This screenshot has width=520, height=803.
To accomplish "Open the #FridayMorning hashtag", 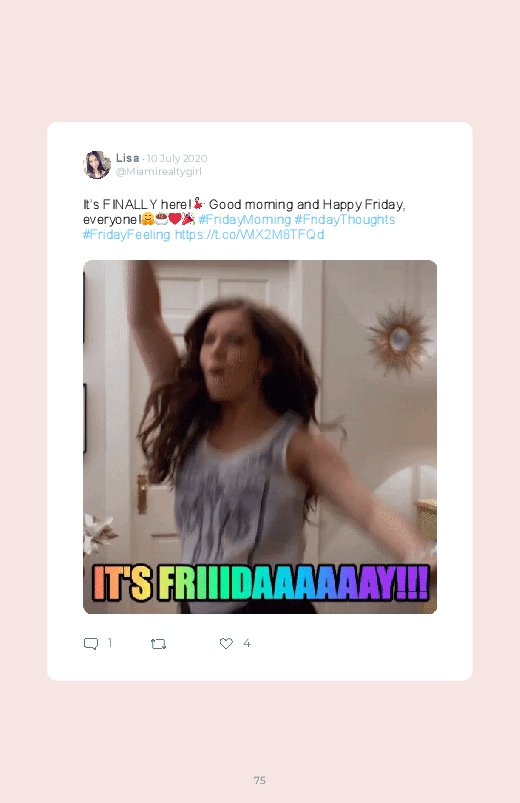I will click(244, 220).
